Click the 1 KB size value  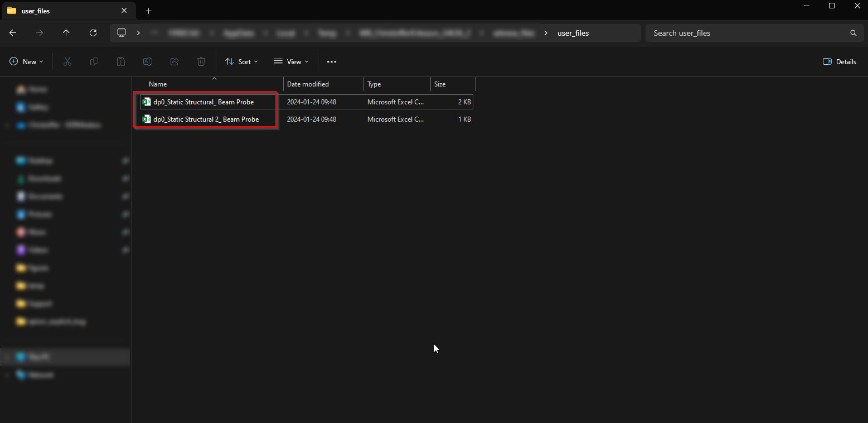[x=464, y=119]
